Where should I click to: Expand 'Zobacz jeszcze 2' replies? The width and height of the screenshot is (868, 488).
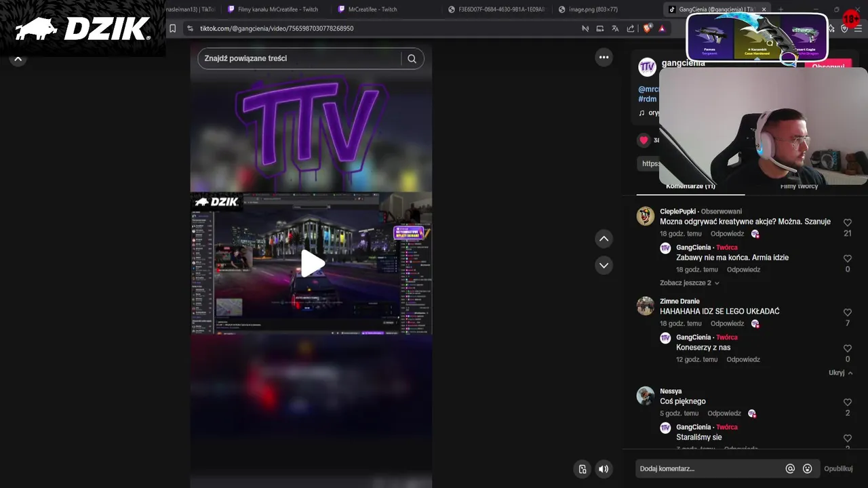689,283
